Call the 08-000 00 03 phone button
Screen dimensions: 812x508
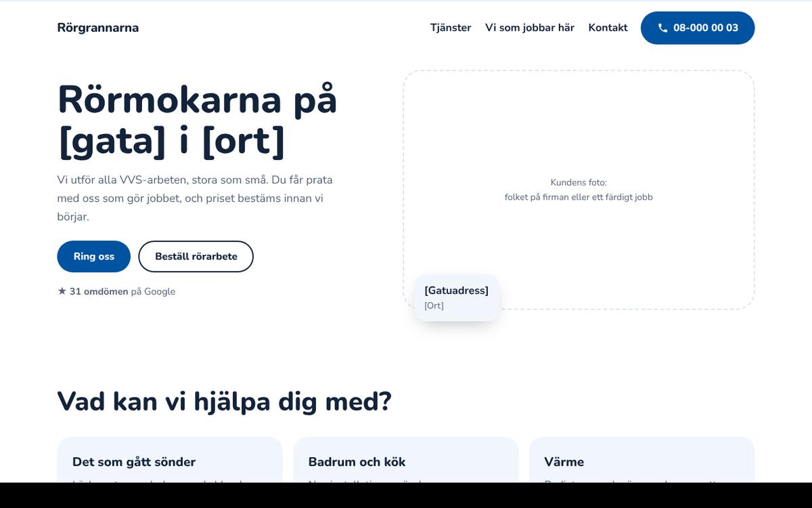(x=698, y=28)
